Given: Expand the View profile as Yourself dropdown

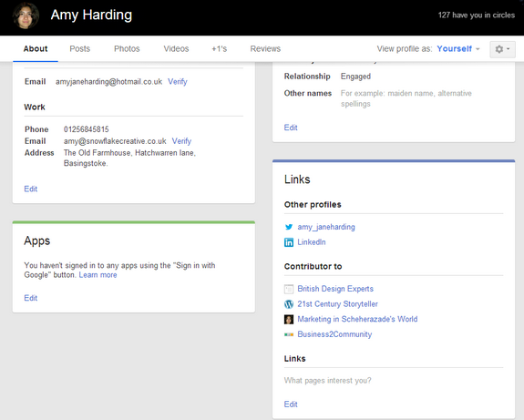Looking at the screenshot, I should [458, 49].
